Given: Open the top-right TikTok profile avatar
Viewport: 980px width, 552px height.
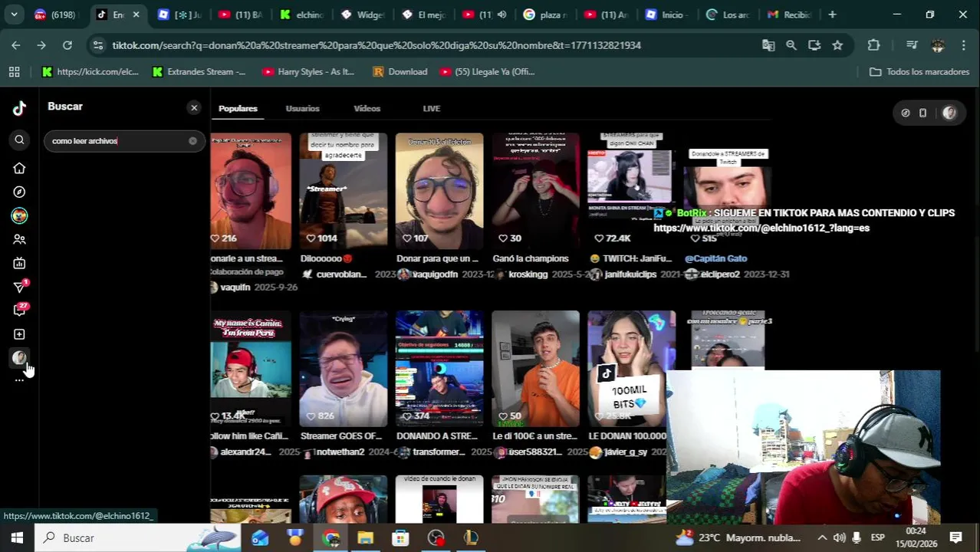Looking at the screenshot, I should (x=949, y=113).
